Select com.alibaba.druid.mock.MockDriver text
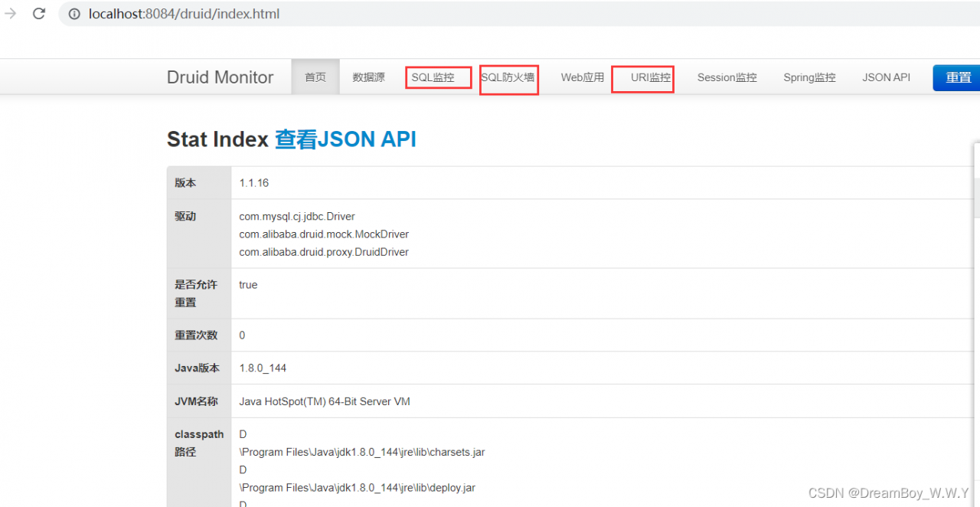This screenshot has width=980, height=507. point(324,234)
